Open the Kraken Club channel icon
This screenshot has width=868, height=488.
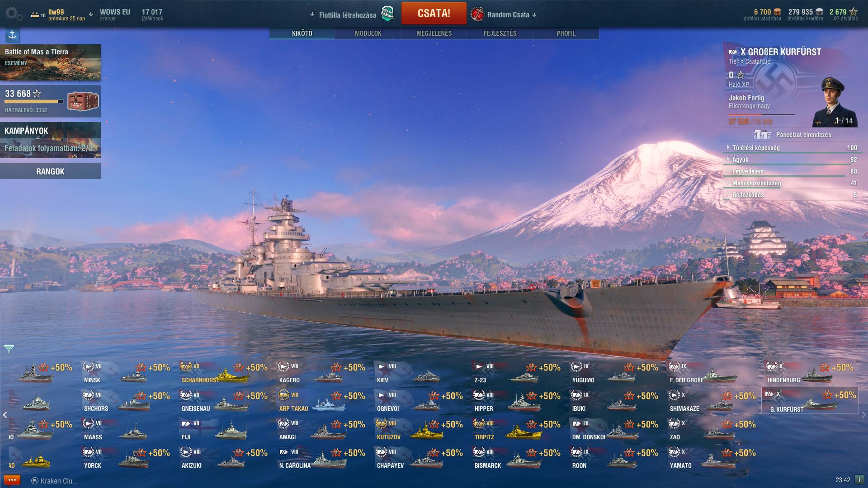point(34,481)
